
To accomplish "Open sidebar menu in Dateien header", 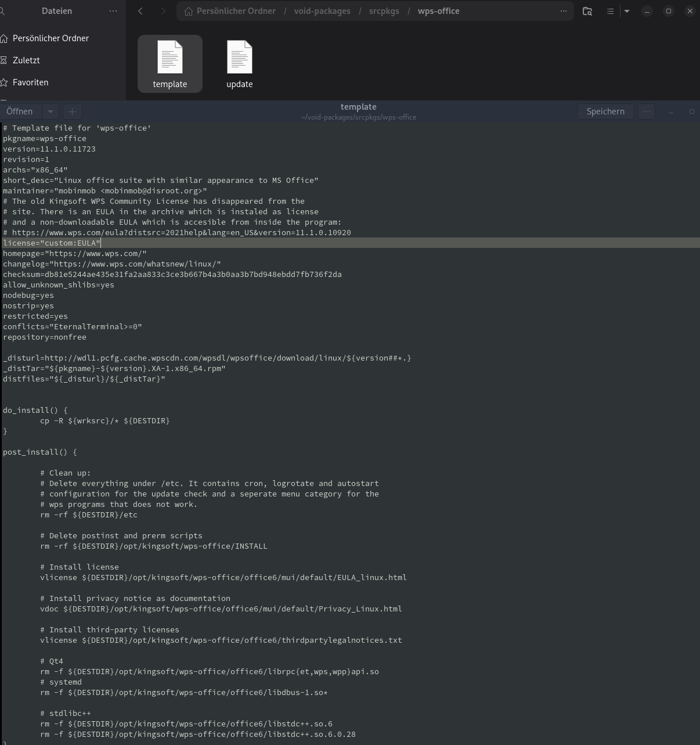I will coord(113,11).
